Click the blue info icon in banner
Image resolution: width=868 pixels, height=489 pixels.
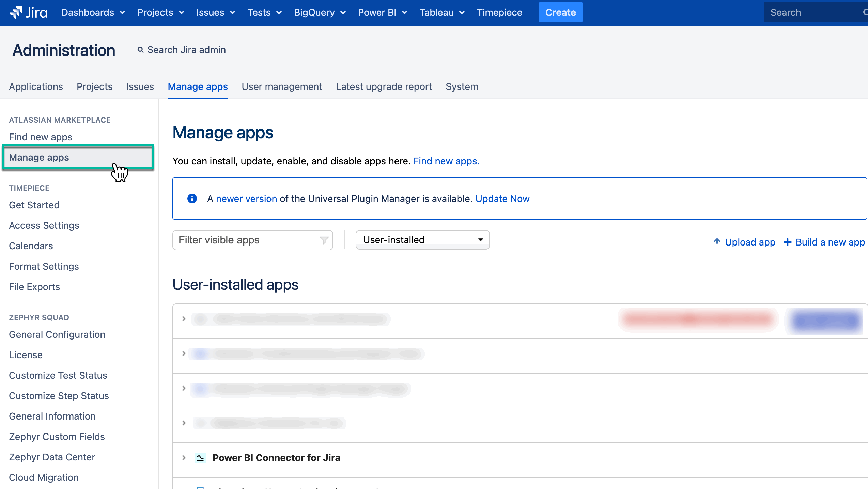(192, 199)
